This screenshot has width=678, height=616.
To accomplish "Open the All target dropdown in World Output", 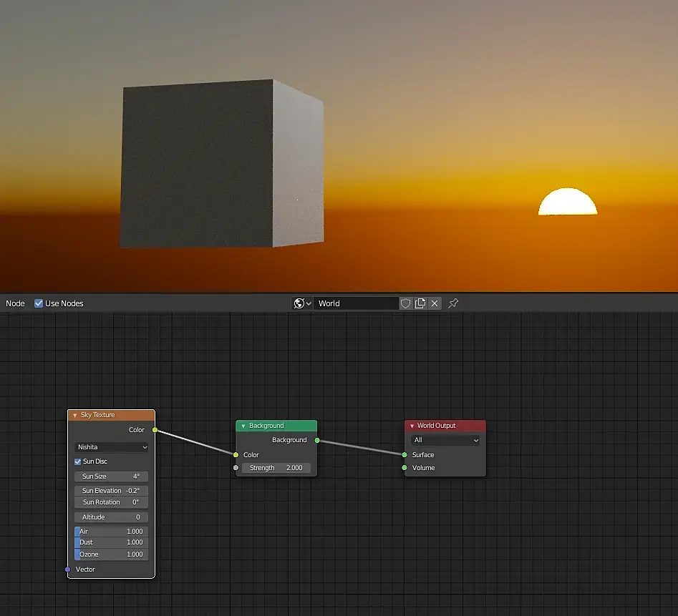I will click(445, 440).
